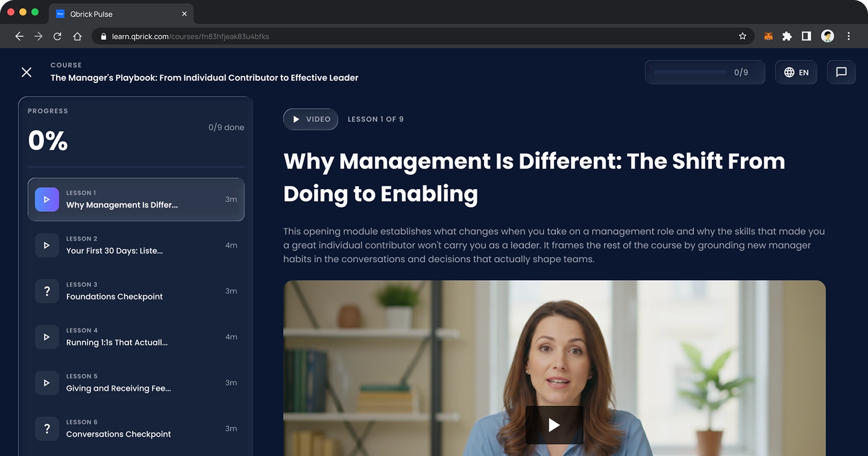
Task: Click the PROGRESS label in sidebar
Action: (x=48, y=111)
